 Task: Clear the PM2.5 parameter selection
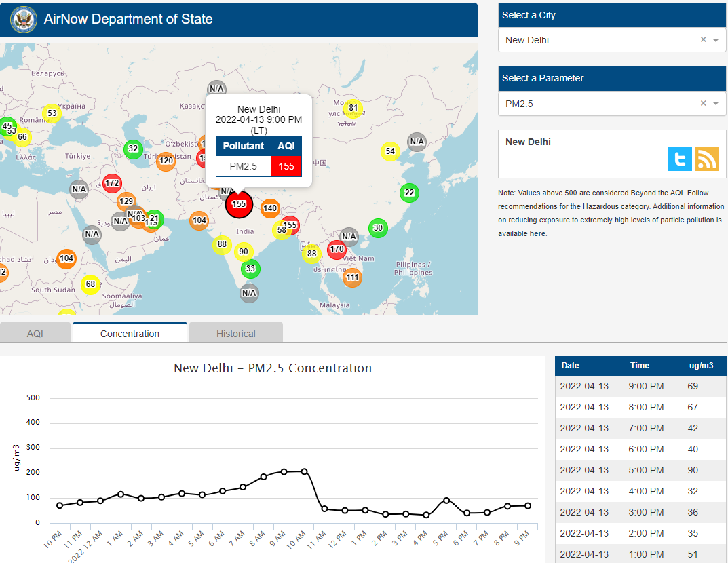[x=703, y=104]
